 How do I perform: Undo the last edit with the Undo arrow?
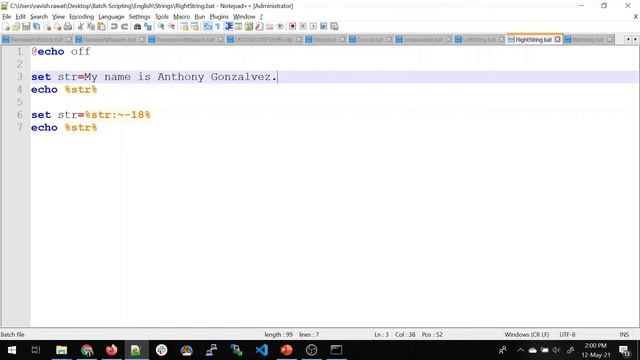[114, 27]
